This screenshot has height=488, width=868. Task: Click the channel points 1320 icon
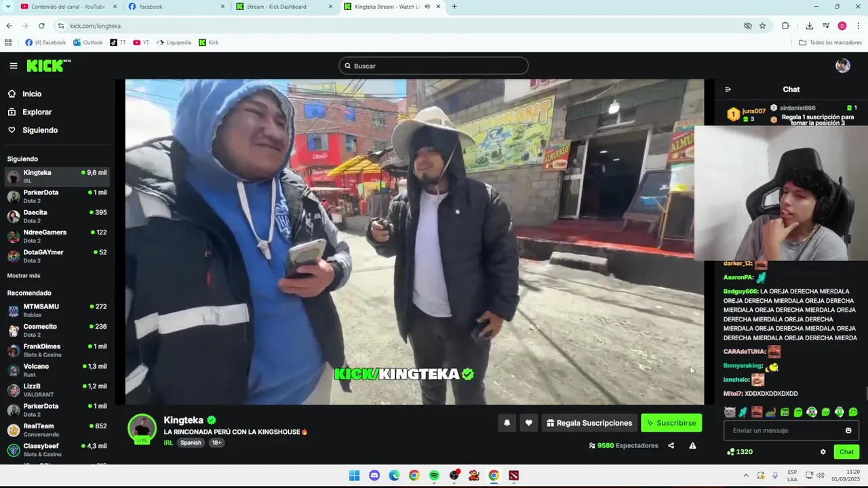730,452
